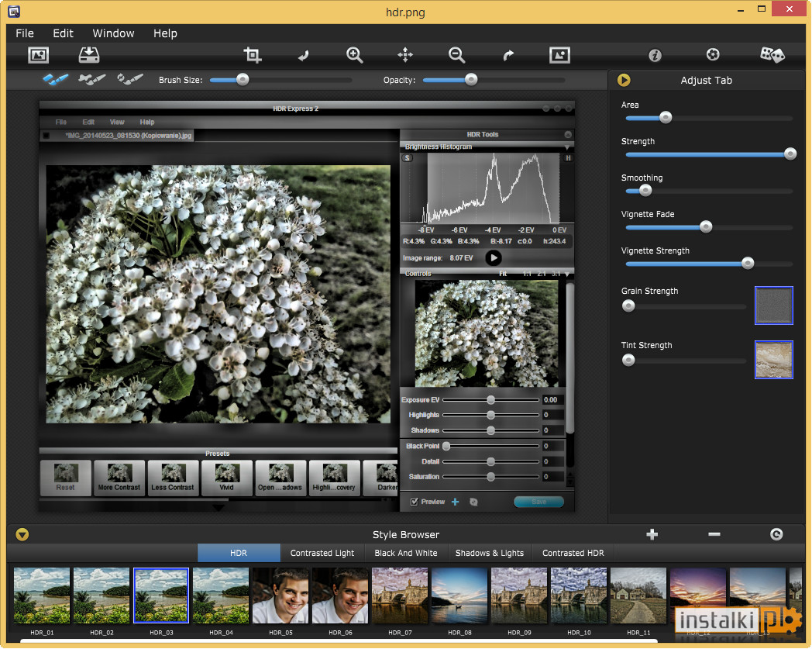Click the Vignette Strength slider handle
812x649 pixels.
tap(747, 264)
